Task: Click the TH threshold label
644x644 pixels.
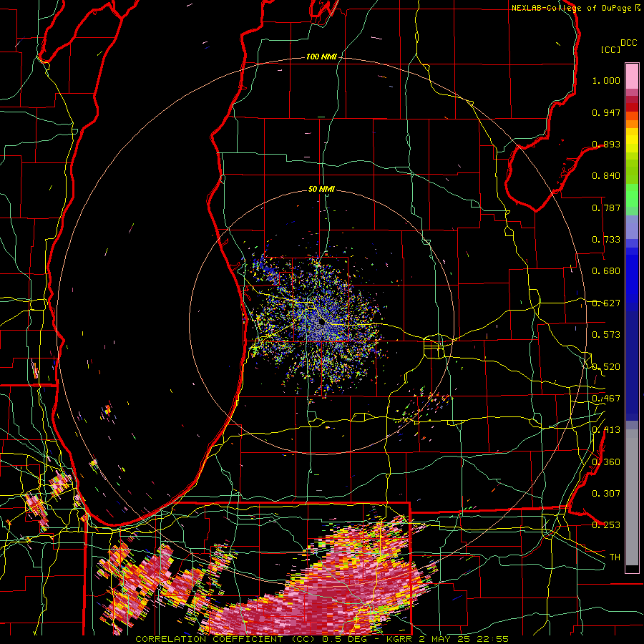Action: click(615, 557)
